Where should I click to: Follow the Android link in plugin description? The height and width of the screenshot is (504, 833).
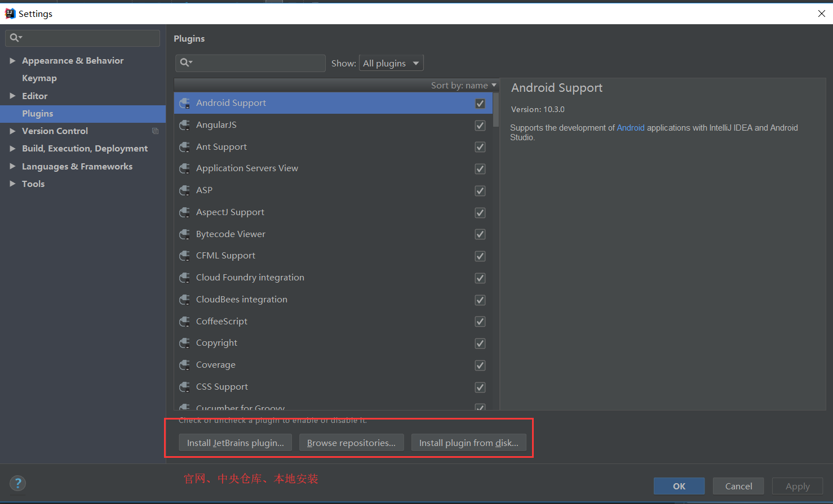[631, 128]
